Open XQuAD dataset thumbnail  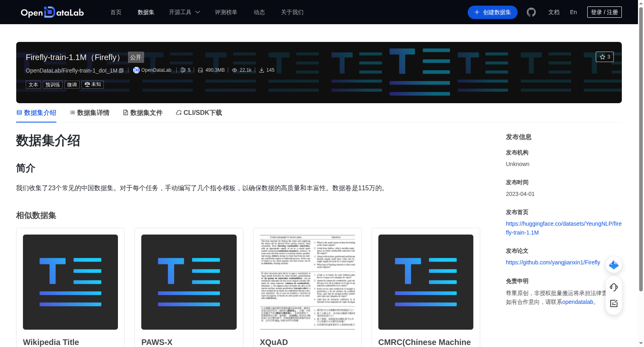pos(308,282)
